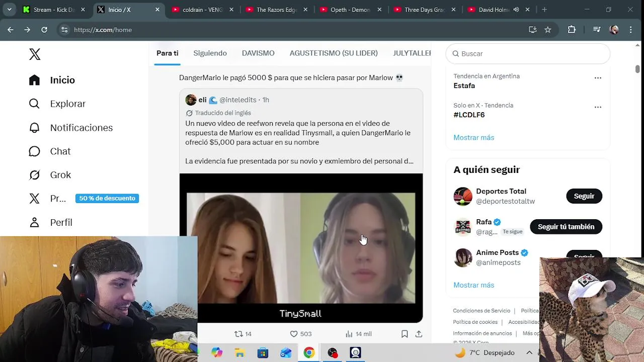Share the post via share icon
This screenshot has height=362, width=644.
pyautogui.click(x=419, y=334)
